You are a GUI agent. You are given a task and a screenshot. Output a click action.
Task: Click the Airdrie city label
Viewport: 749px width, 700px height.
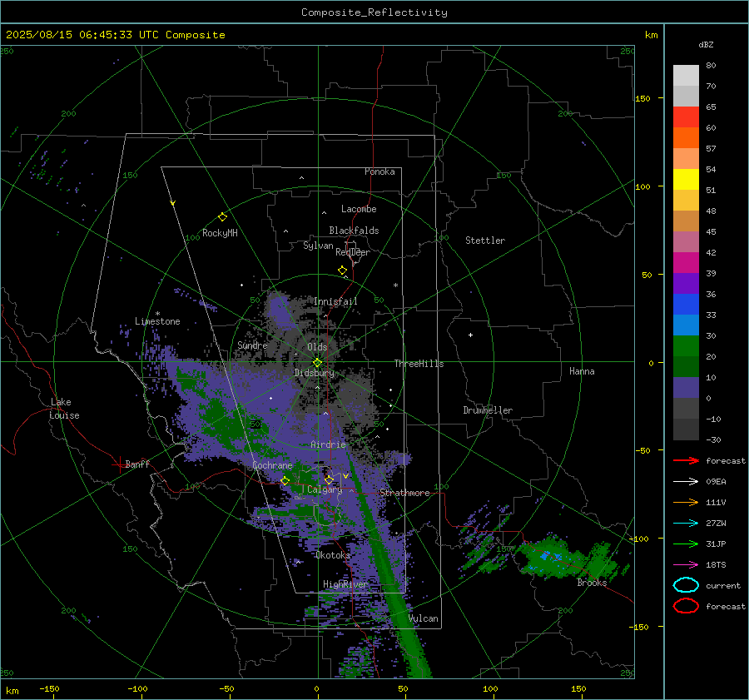pyautogui.click(x=328, y=444)
